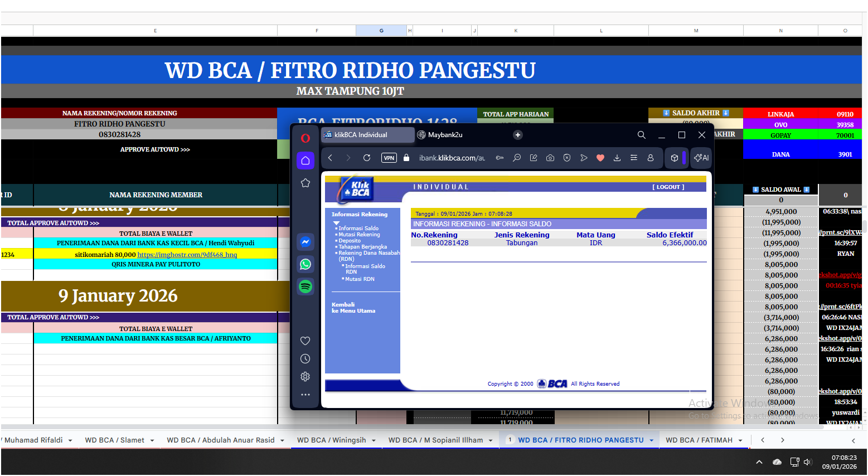Open Tahapan Berjangka in klikBCA menu
Viewport: 868px width, 476px height.
[363, 247]
